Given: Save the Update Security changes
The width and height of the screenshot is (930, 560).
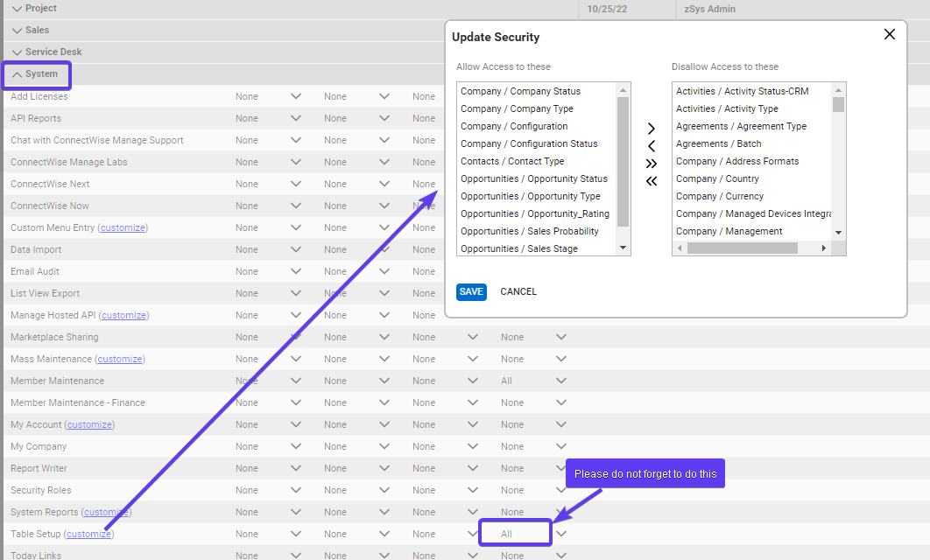Looking at the screenshot, I should 471,291.
